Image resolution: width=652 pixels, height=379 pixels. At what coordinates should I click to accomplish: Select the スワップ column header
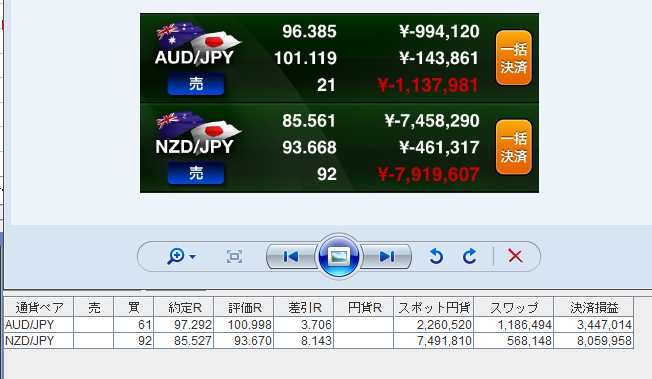tap(514, 307)
